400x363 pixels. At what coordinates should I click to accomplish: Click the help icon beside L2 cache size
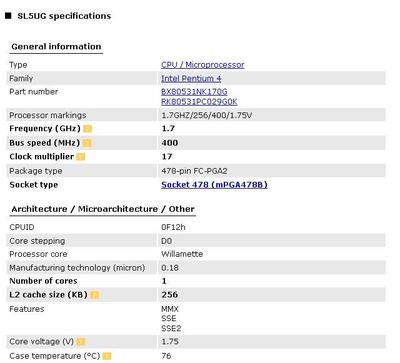click(95, 295)
